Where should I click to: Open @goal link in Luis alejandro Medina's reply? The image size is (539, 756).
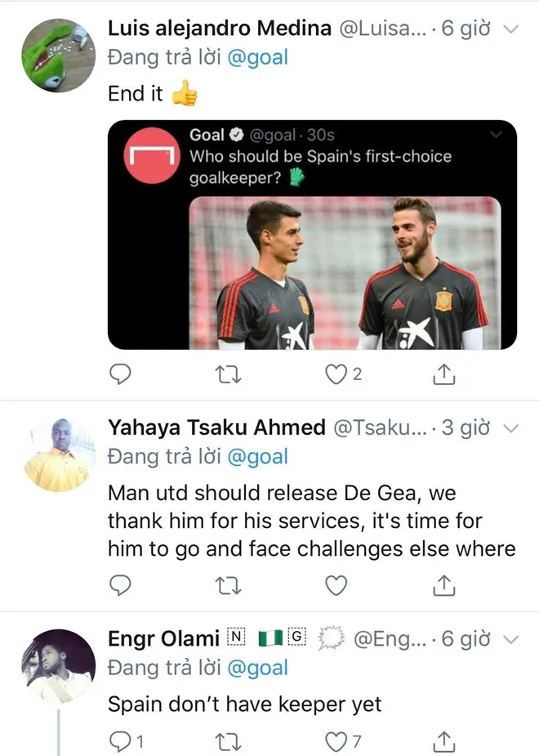coord(257,57)
